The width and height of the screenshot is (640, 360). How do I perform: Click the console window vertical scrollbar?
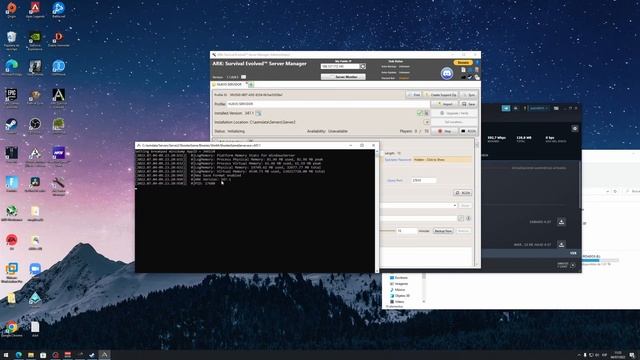pyautogui.click(x=377, y=210)
